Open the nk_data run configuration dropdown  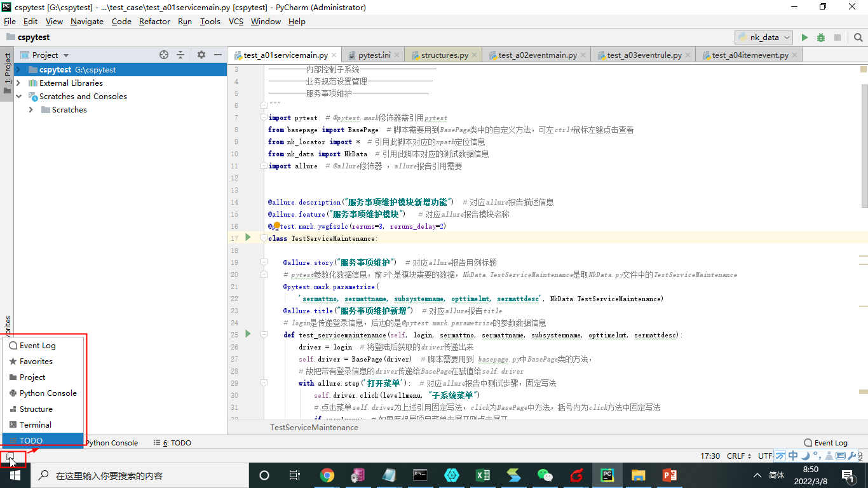click(764, 37)
